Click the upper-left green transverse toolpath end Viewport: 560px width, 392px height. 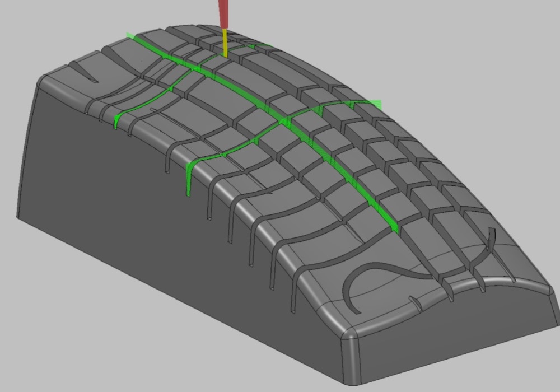click(116, 120)
